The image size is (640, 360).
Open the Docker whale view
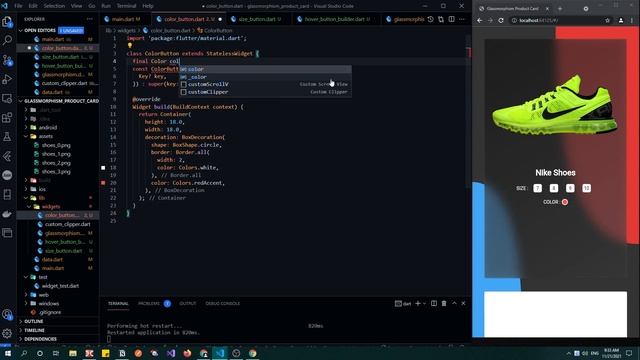point(7,213)
